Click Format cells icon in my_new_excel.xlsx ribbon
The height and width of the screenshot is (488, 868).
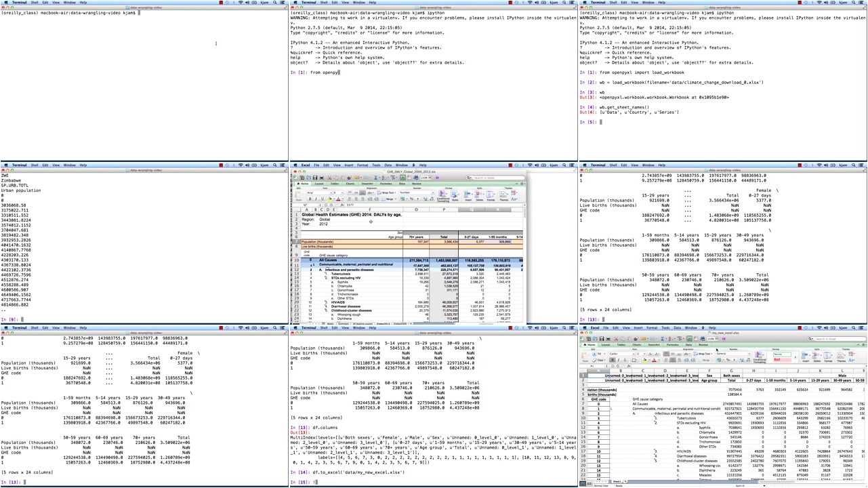click(828, 357)
